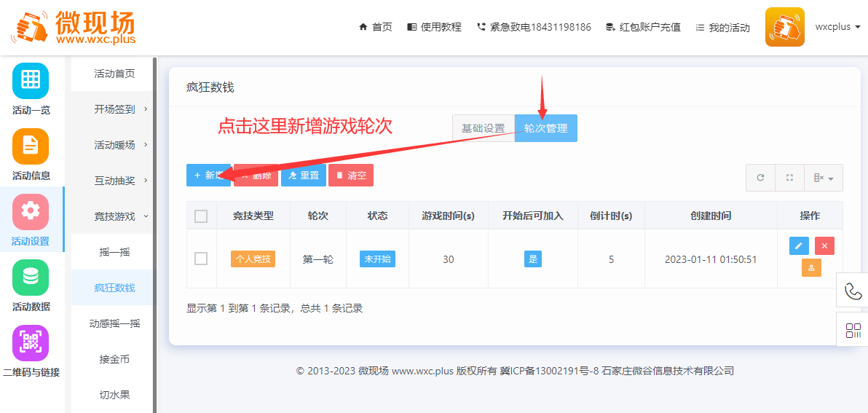Click the 倒计时(s) column header

click(x=611, y=216)
